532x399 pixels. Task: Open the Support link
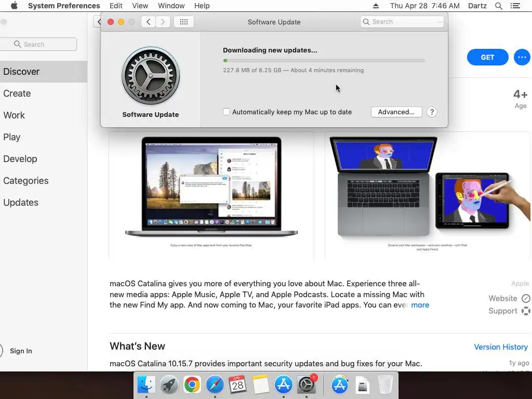coord(502,311)
